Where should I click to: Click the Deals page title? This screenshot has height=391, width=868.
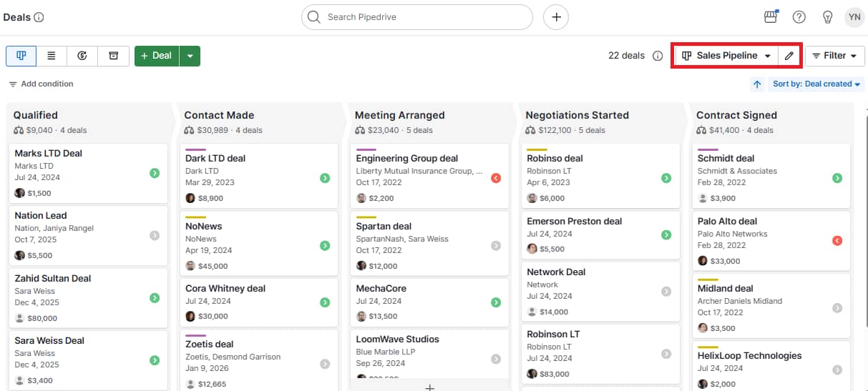[16, 17]
